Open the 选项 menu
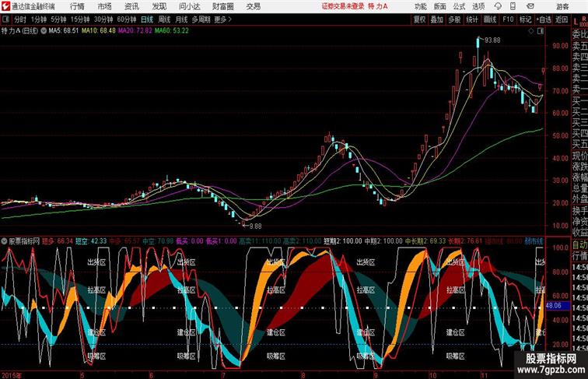 coord(478,6)
